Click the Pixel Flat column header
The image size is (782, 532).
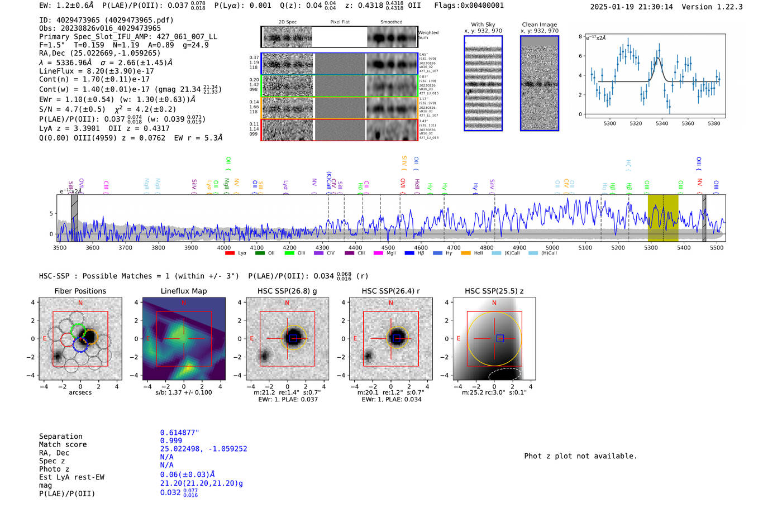click(x=340, y=22)
